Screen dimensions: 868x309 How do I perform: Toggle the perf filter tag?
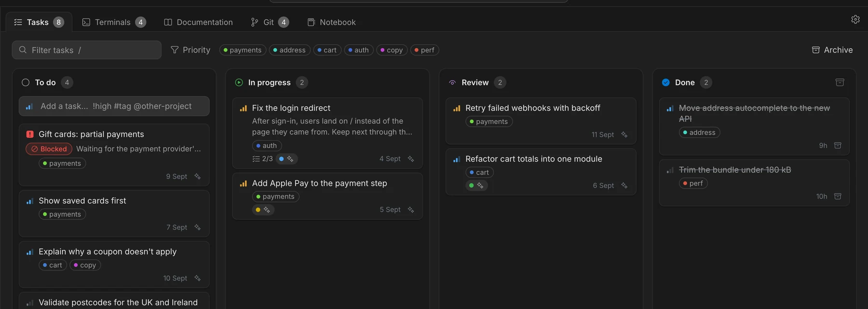coord(425,50)
